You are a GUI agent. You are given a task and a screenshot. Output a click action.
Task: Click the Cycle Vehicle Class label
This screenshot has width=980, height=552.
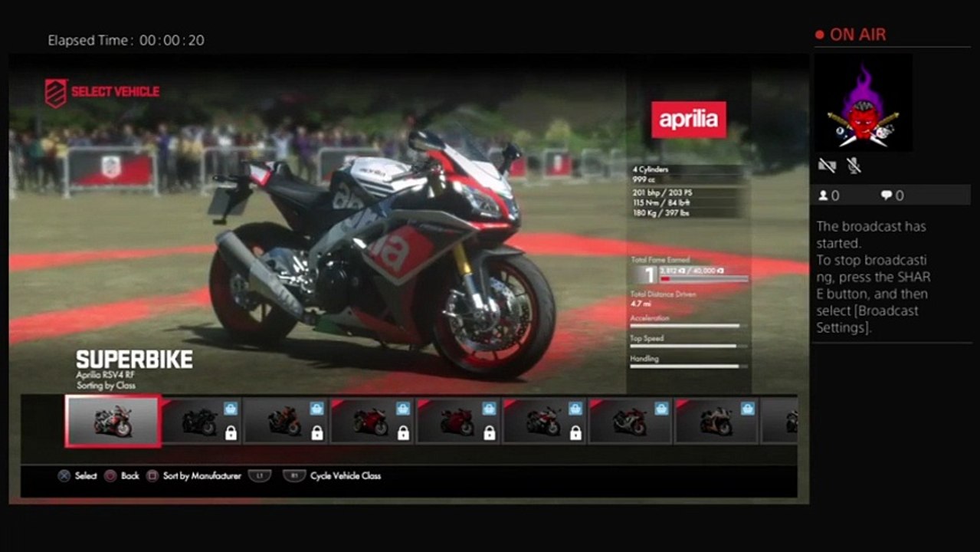(346, 476)
